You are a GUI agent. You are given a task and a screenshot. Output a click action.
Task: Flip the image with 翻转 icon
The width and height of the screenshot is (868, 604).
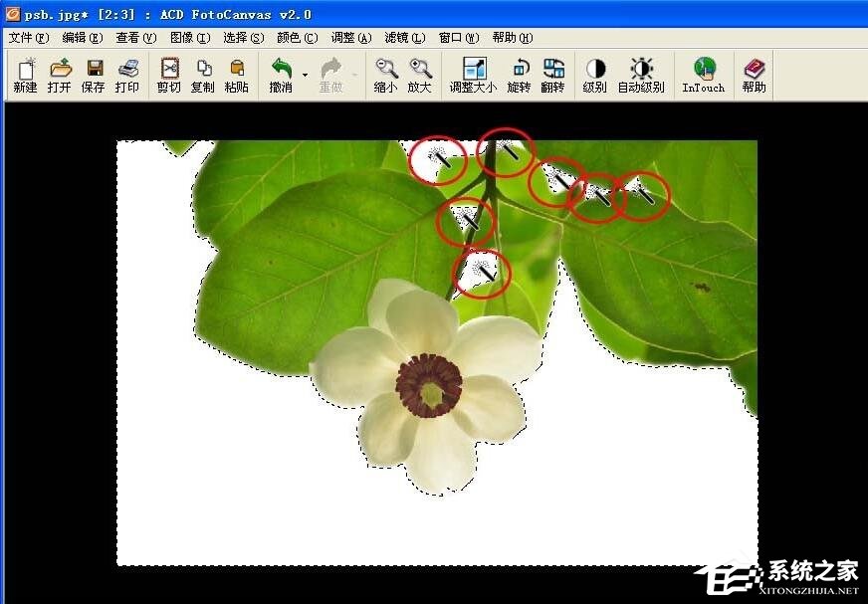pyautogui.click(x=553, y=76)
